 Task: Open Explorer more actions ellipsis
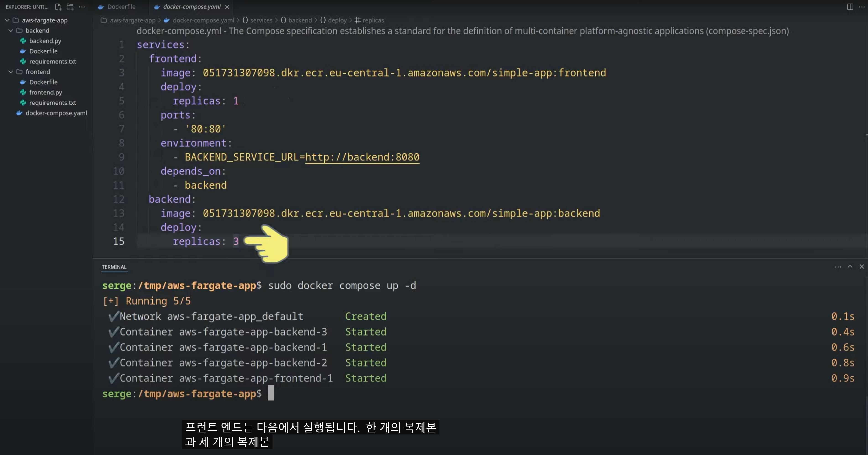pos(82,7)
